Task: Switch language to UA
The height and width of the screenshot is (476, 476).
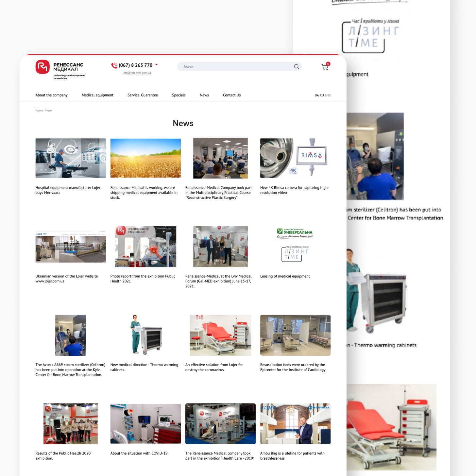Action: click(316, 95)
